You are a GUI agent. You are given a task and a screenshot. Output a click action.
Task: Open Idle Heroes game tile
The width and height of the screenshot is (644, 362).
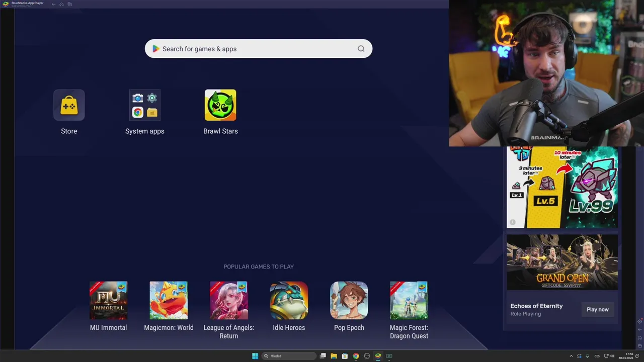click(x=289, y=301)
